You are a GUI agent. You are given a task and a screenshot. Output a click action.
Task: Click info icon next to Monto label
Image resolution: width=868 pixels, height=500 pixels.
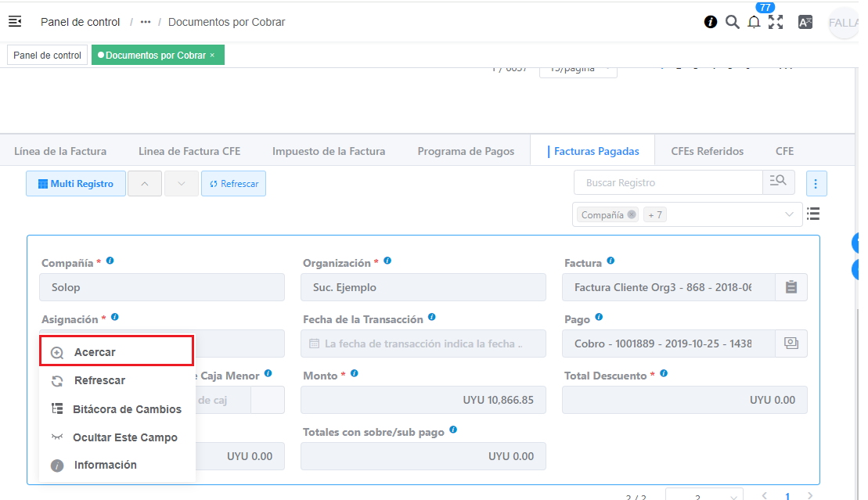355,374
